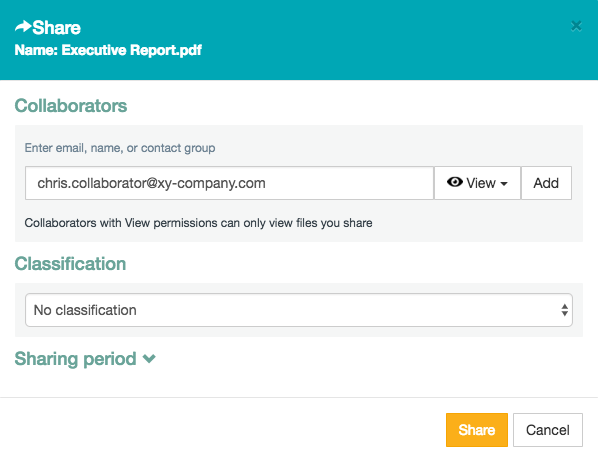Click the share arrow icon in header
598x462 pixels.
(23, 27)
